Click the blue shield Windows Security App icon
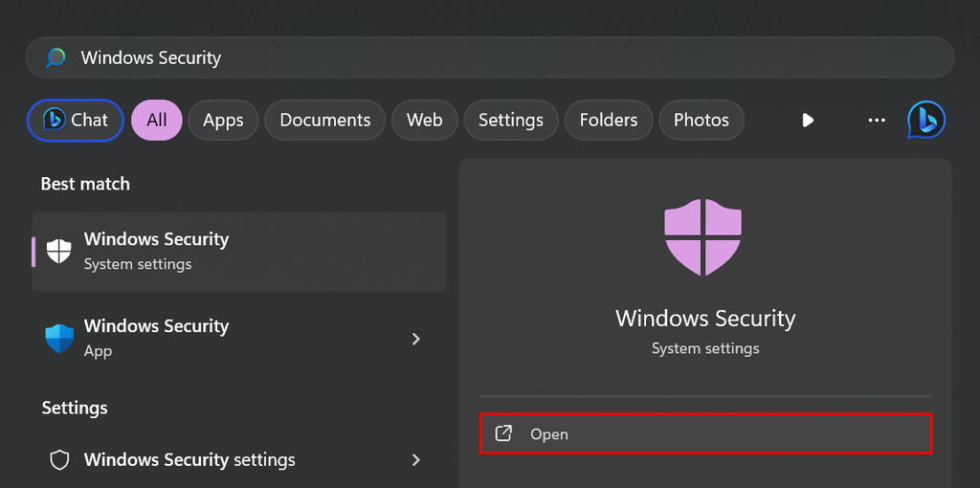The height and width of the screenshot is (488, 980). pos(59,338)
